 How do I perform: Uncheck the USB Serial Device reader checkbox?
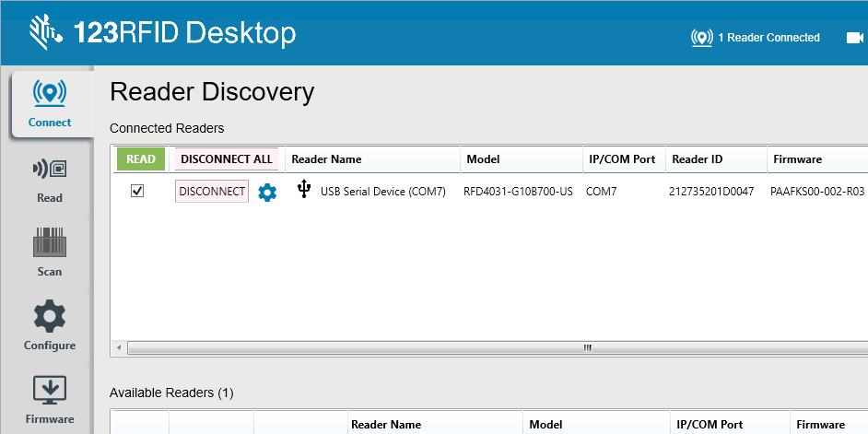(137, 191)
